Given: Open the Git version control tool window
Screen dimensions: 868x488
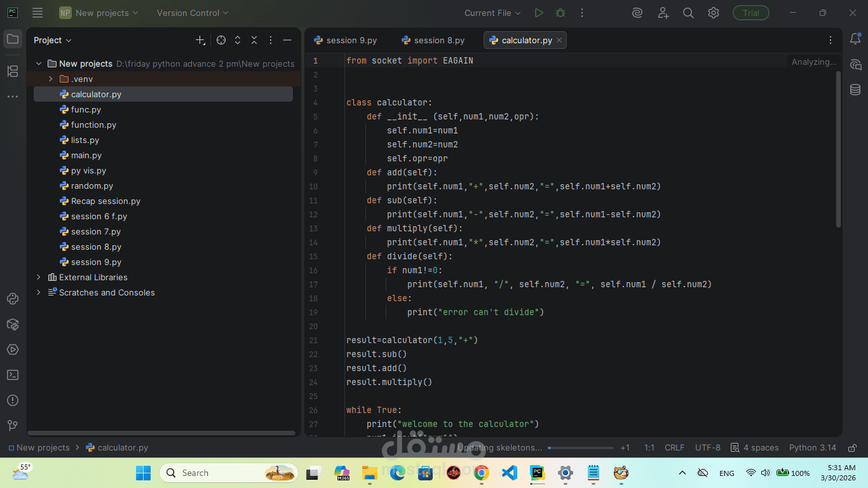Looking at the screenshot, I should [13, 426].
